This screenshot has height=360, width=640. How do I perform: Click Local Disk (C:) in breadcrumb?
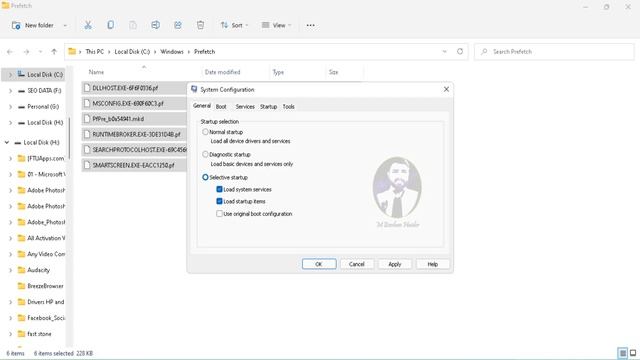132,52
